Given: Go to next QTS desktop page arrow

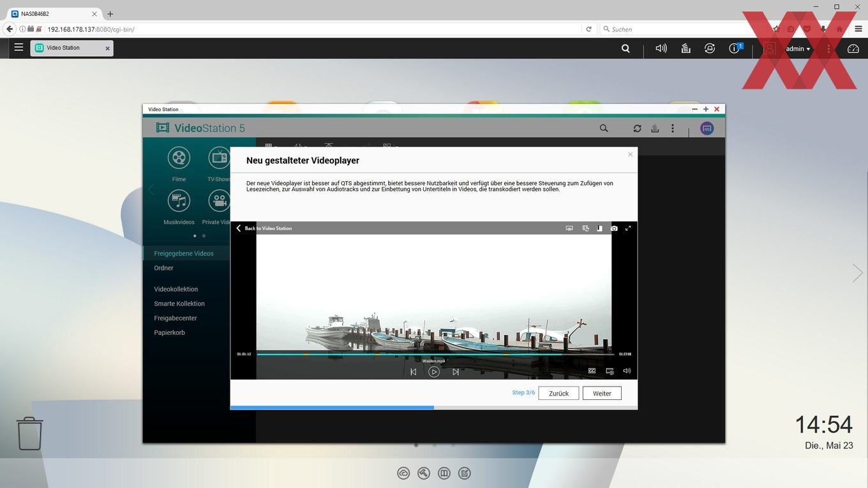Looking at the screenshot, I should (x=857, y=273).
